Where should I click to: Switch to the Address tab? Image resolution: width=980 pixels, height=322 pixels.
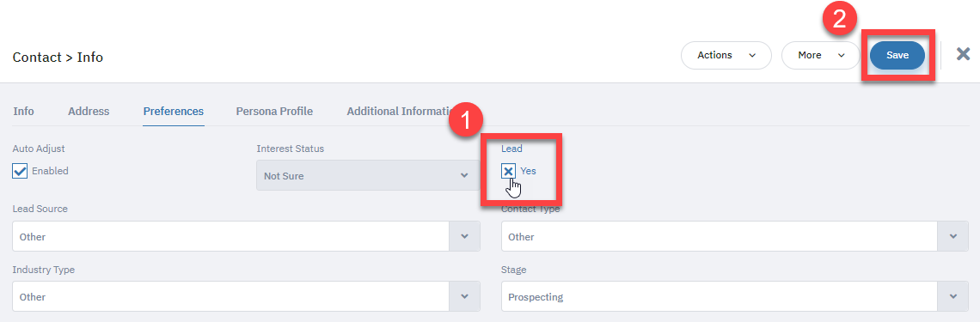click(x=89, y=111)
